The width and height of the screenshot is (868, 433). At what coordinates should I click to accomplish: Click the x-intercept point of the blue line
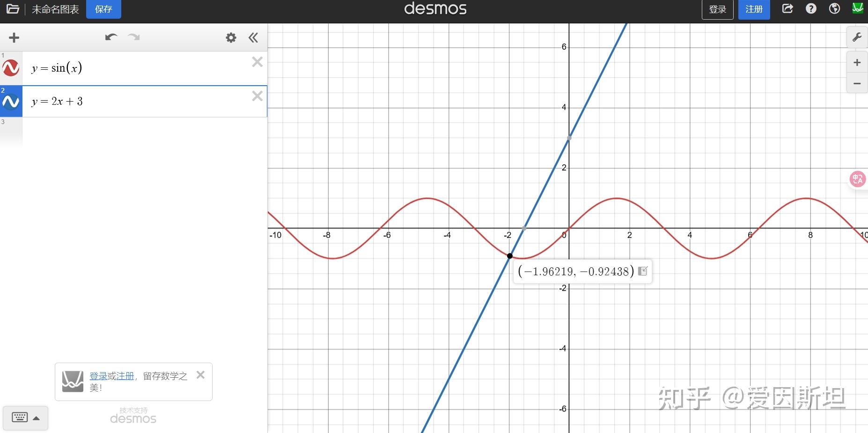click(x=524, y=228)
